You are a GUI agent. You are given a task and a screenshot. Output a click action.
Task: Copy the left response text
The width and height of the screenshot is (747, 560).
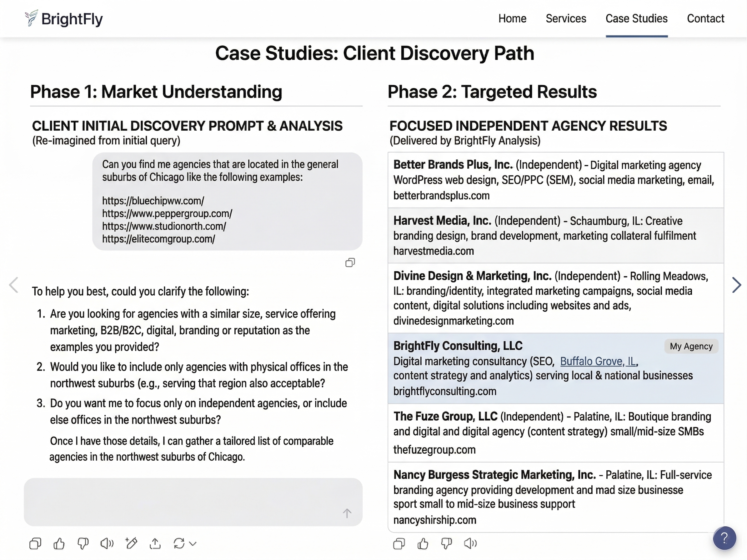[x=35, y=543]
